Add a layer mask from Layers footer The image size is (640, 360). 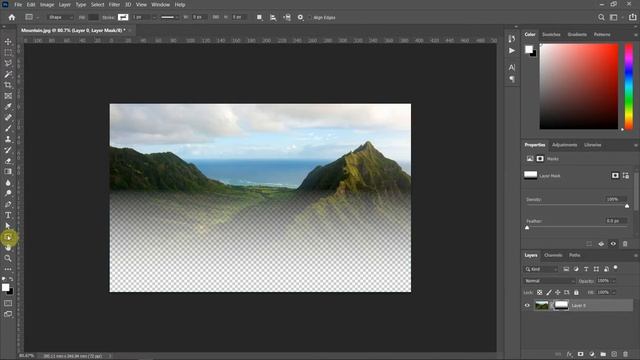580,354
